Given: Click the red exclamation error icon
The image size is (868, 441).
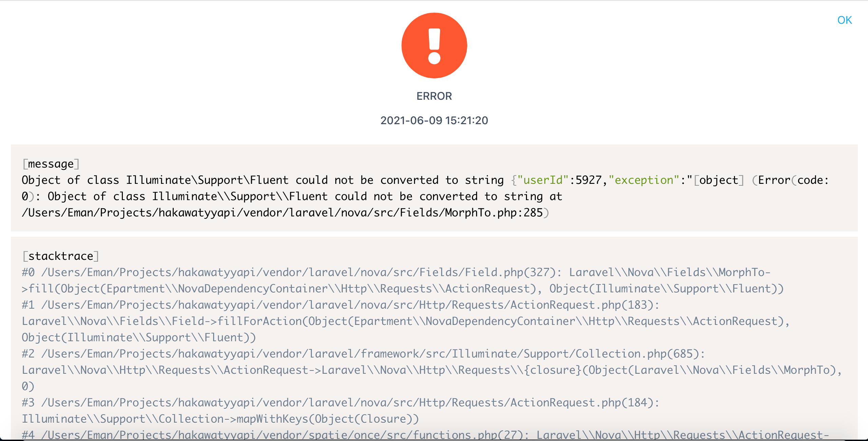Looking at the screenshot, I should pyautogui.click(x=434, y=46).
